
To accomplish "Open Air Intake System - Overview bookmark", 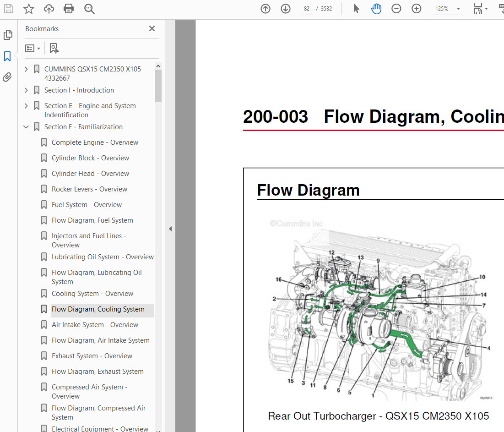I will click(95, 325).
